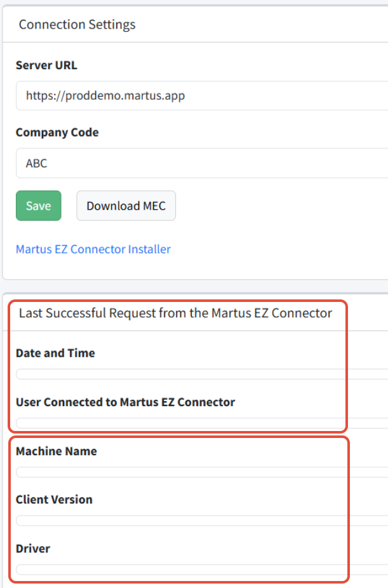The image size is (388, 588).
Task: Click the Machine Name field
Action: (202, 472)
